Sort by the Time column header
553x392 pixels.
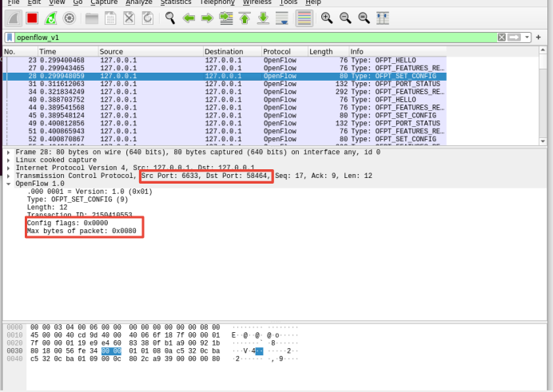68,51
